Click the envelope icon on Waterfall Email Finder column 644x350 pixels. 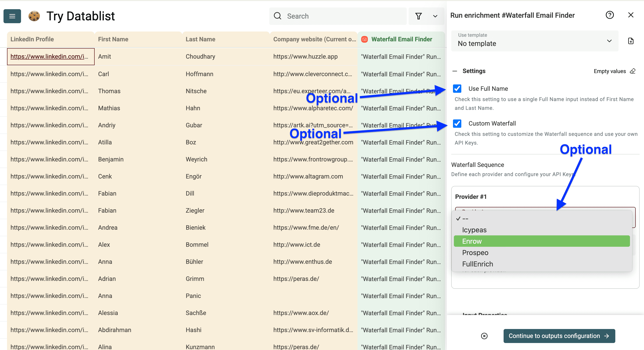click(365, 39)
